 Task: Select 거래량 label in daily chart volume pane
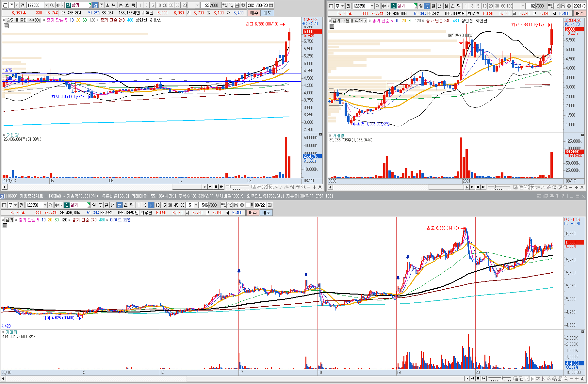pyautogui.click(x=13, y=135)
